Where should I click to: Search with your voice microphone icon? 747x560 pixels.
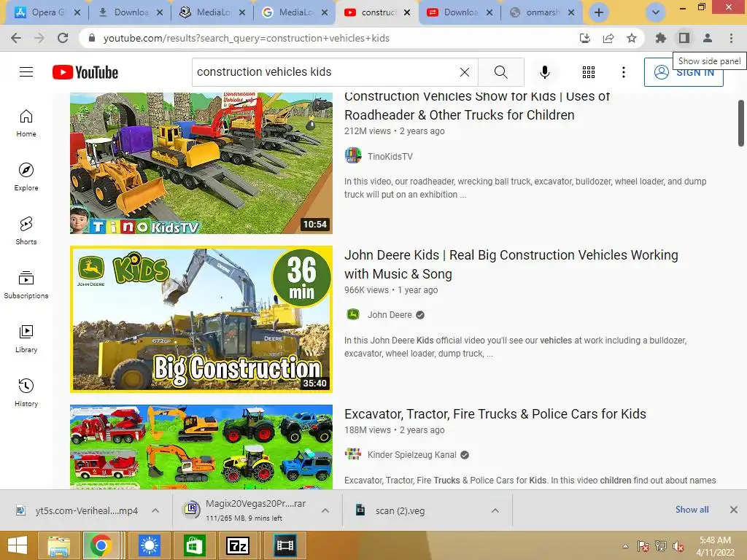(544, 72)
